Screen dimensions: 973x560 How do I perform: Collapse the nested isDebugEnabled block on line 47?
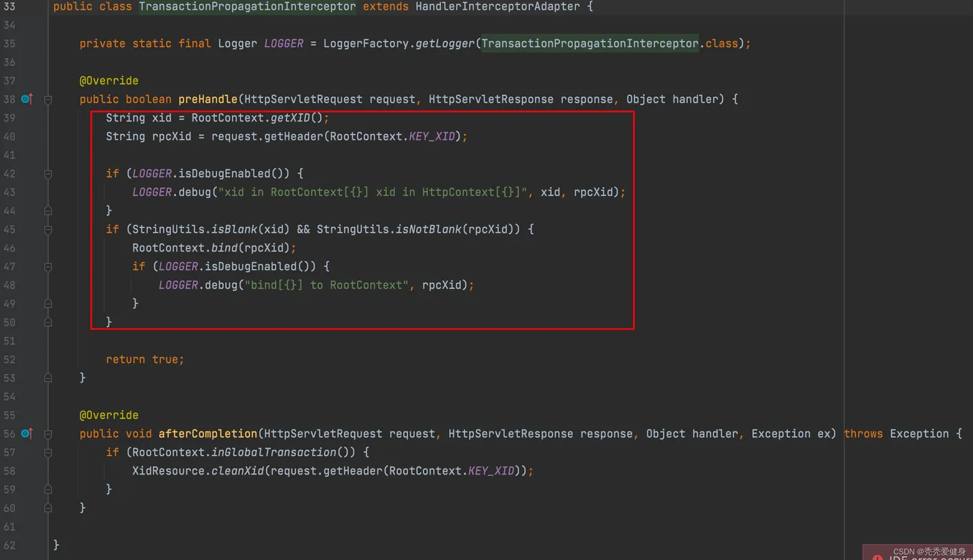click(x=48, y=266)
